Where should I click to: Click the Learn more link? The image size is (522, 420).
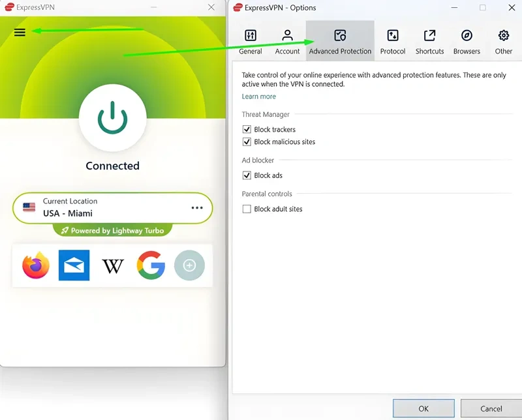[258, 97]
